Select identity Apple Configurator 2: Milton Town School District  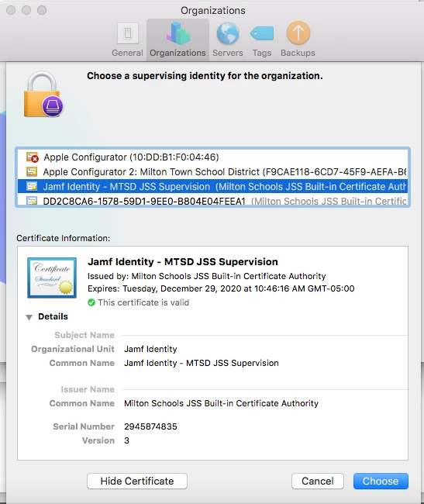[212, 171]
